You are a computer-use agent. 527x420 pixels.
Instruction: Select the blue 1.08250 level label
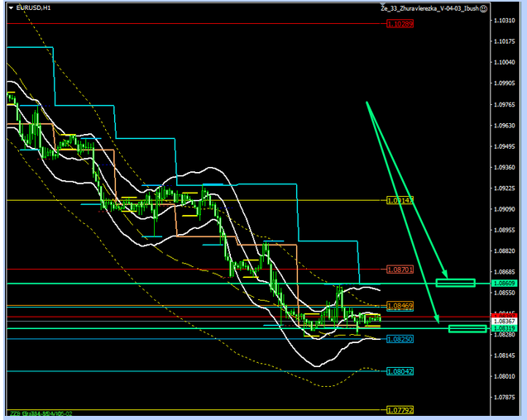tap(400, 339)
